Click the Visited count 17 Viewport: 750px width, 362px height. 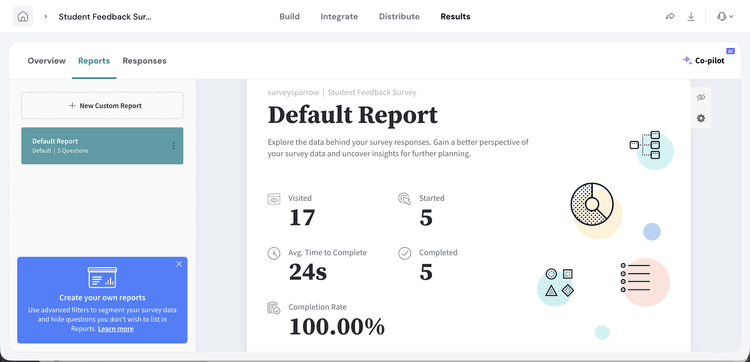coord(302,218)
